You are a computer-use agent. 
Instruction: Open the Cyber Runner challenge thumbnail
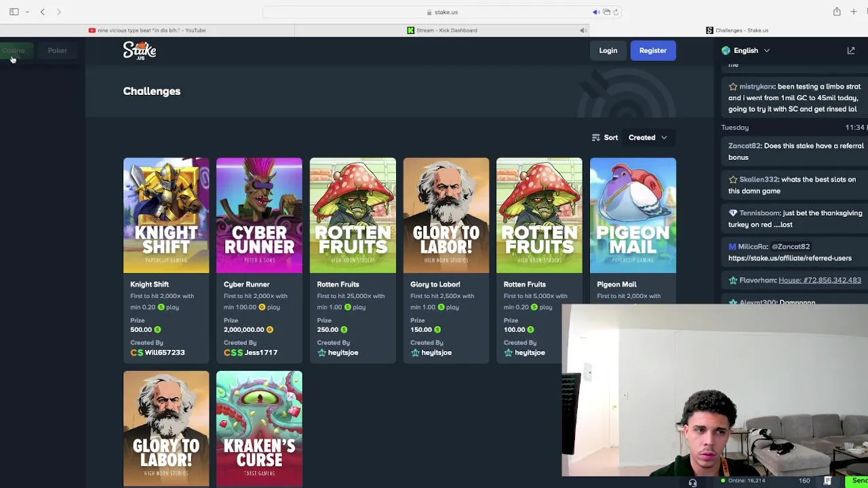pos(259,216)
